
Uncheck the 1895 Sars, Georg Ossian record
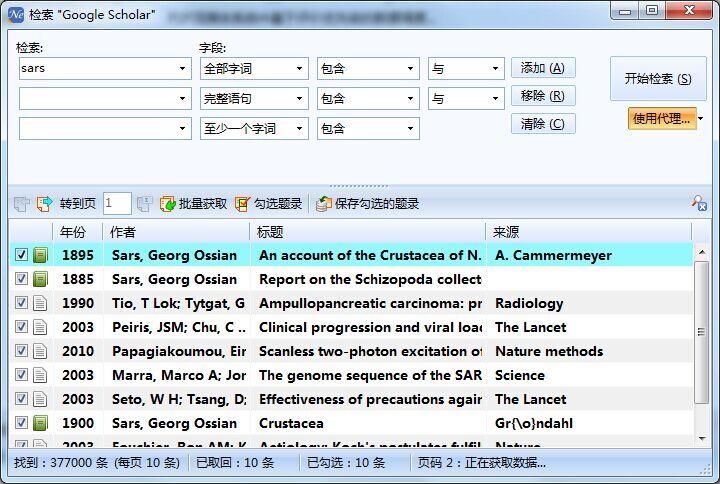coord(21,254)
